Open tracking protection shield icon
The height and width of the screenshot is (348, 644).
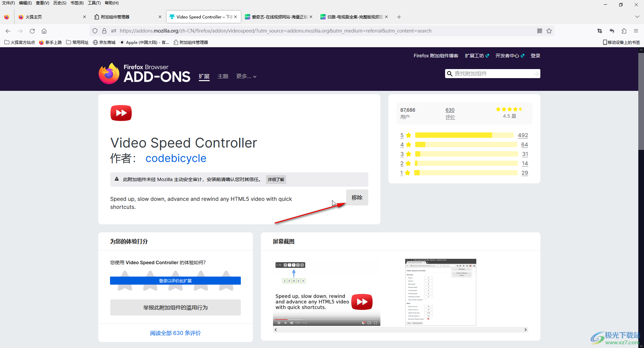pos(95,31)
